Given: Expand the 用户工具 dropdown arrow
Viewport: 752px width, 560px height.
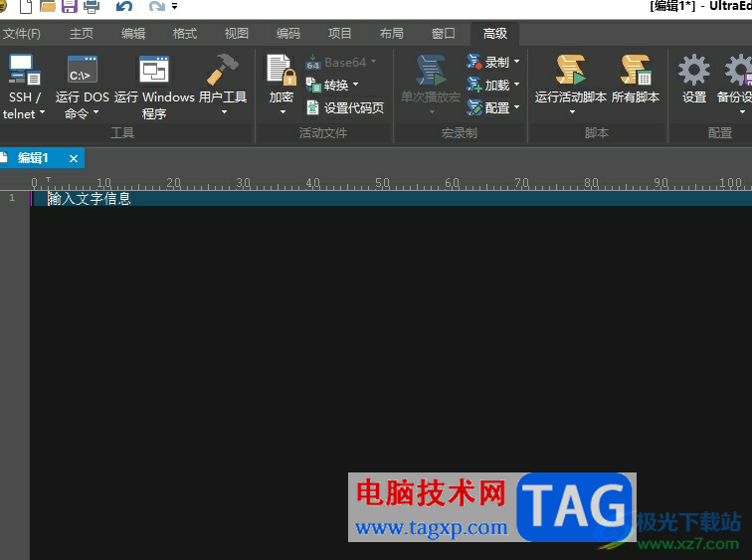Looking at the screenshot, I should pyautogui.click(x=224, y=112).
